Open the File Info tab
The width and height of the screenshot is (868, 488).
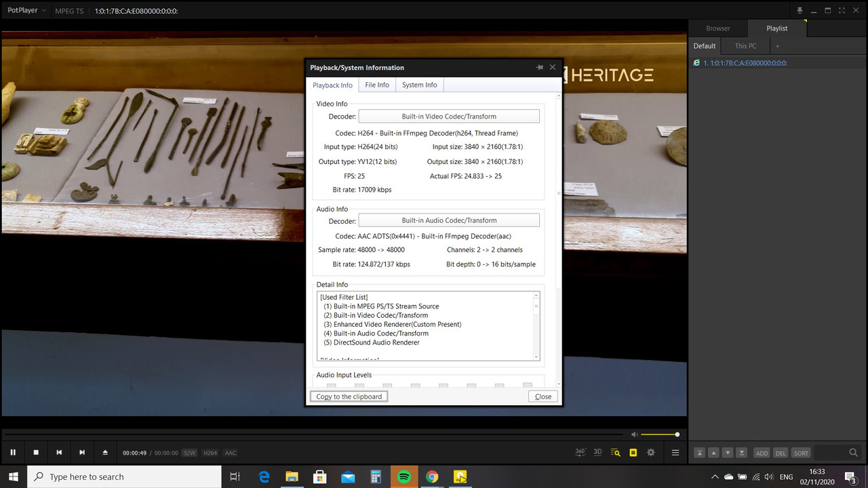click(x=377, y=85)
